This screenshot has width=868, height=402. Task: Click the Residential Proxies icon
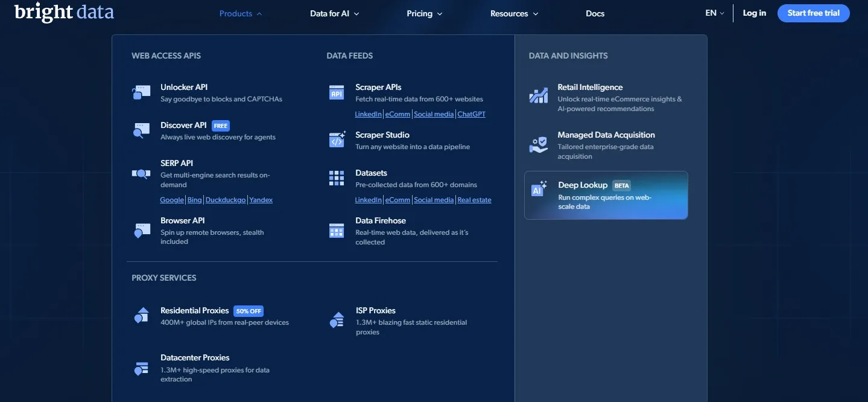[x=141, y=315]
